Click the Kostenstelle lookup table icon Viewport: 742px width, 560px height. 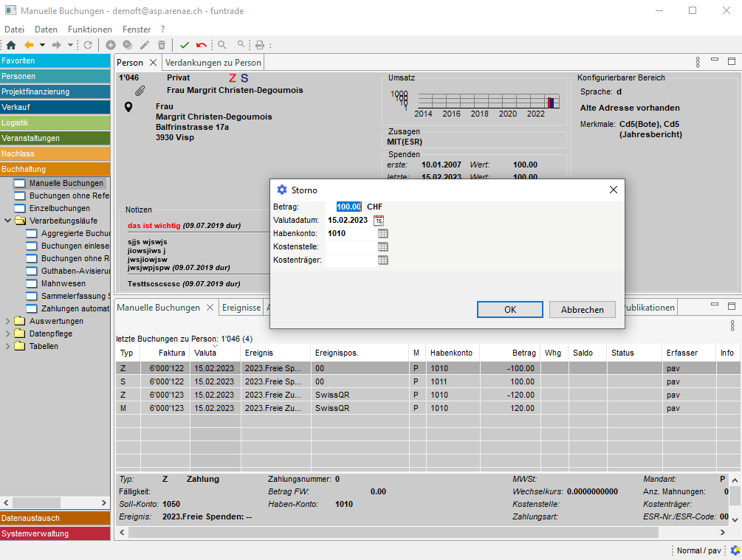pos(382,247)
